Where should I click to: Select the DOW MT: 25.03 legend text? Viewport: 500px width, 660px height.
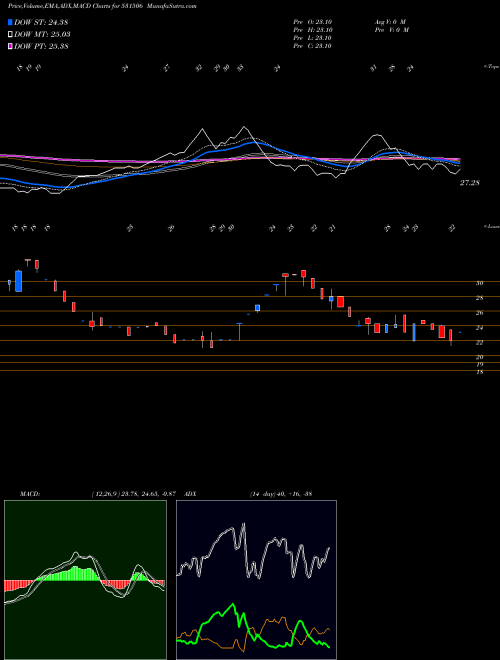pyautogui.click(x=42, y=35)
